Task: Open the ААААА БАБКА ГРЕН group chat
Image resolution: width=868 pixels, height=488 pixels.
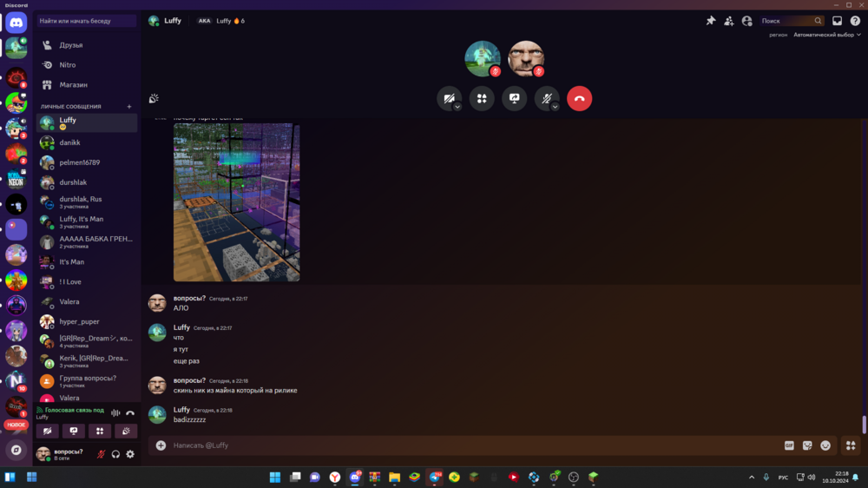Action: [x=86, y=242]
